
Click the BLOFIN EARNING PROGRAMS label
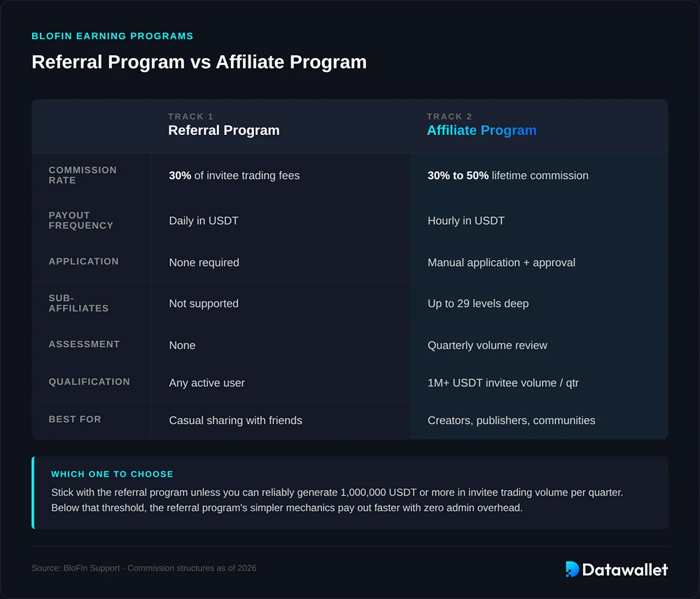coord(112,36)
